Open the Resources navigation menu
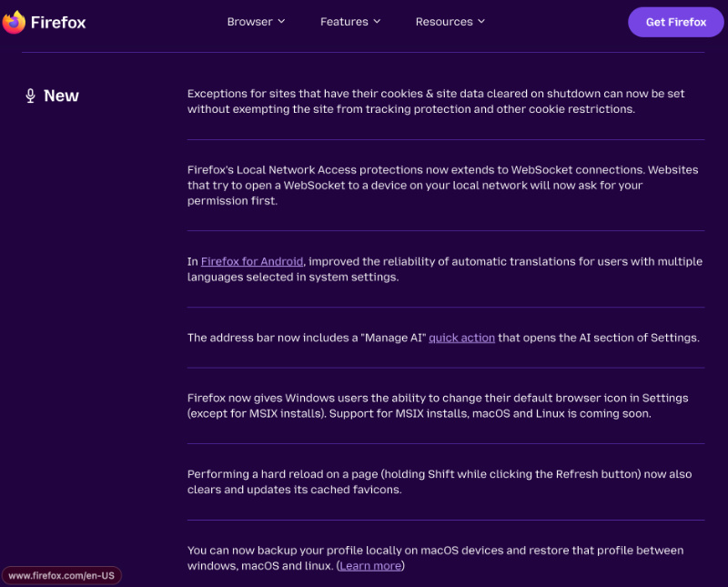The width and height of the screenshot is (728, 587). [450, 22]
